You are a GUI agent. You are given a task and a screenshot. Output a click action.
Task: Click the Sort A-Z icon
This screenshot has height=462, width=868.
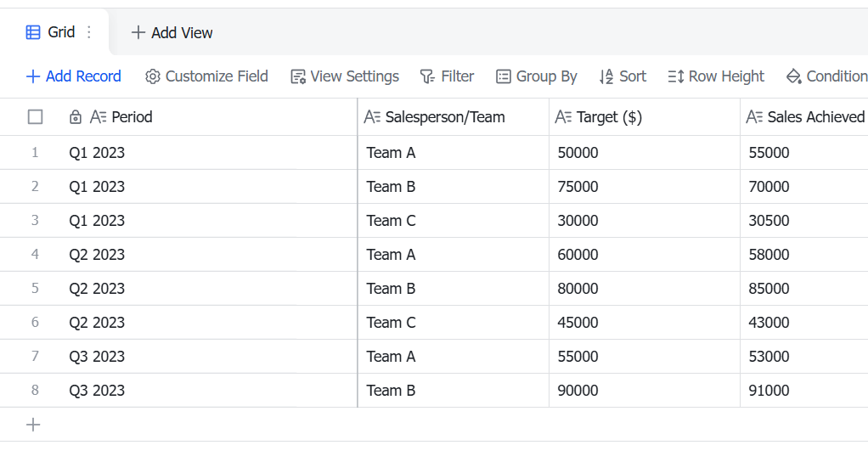click(606, 76)
